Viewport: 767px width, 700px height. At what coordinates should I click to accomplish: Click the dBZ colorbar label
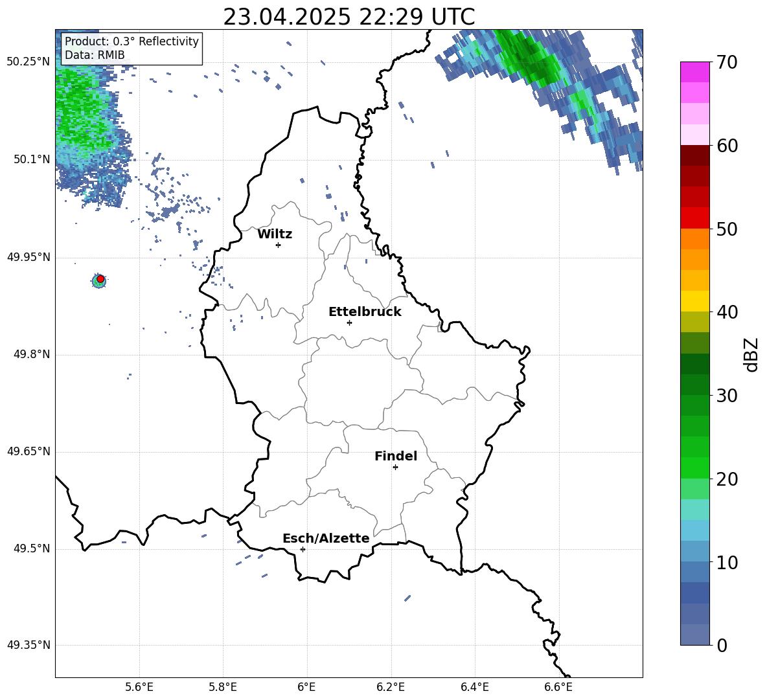[751, 355]
